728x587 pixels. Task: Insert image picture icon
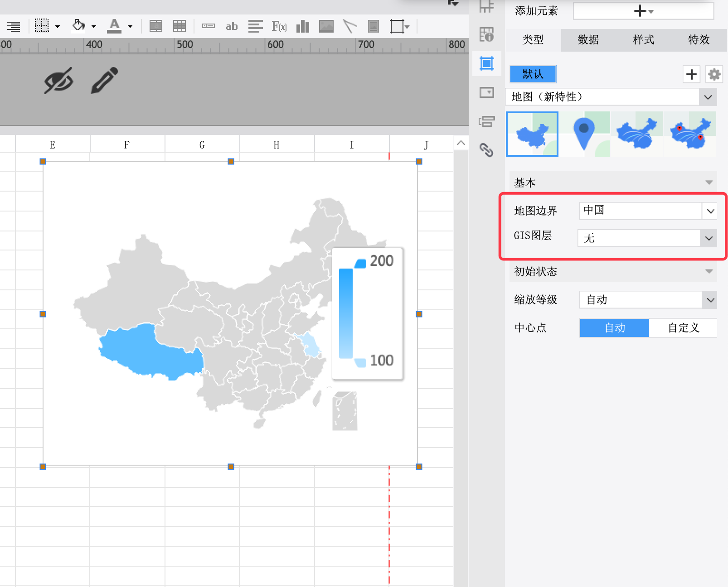pos(326,26)
